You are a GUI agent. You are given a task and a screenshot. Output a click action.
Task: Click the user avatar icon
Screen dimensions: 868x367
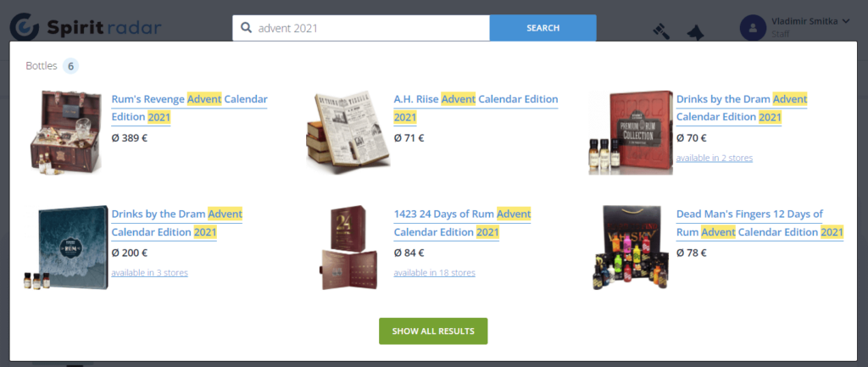(753, 28)
